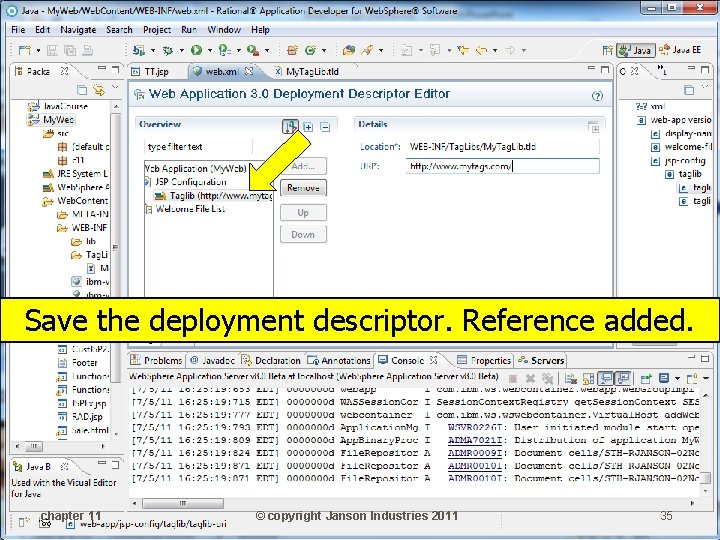Click the New wizard toolbar icon
Image resolution: width=720 pixels, height=540 pixels.
point(24,50)
